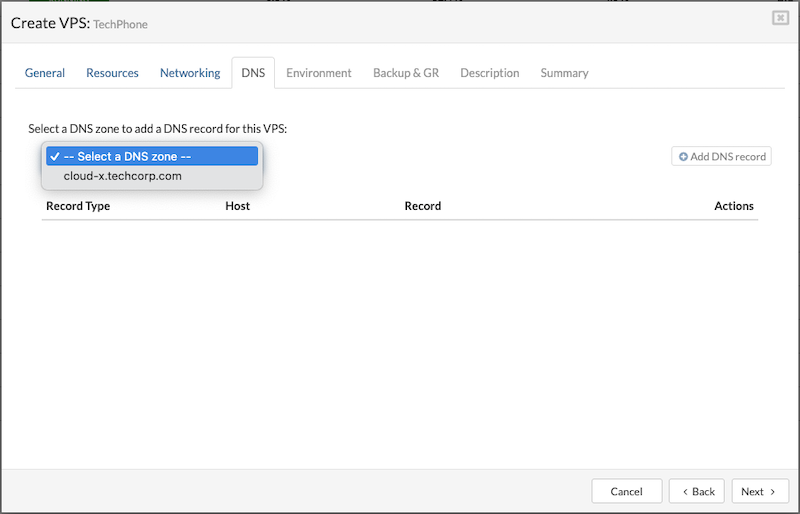Jump to the Summary tab
This screenshot has height=514, width=800.
coord(564,73)
